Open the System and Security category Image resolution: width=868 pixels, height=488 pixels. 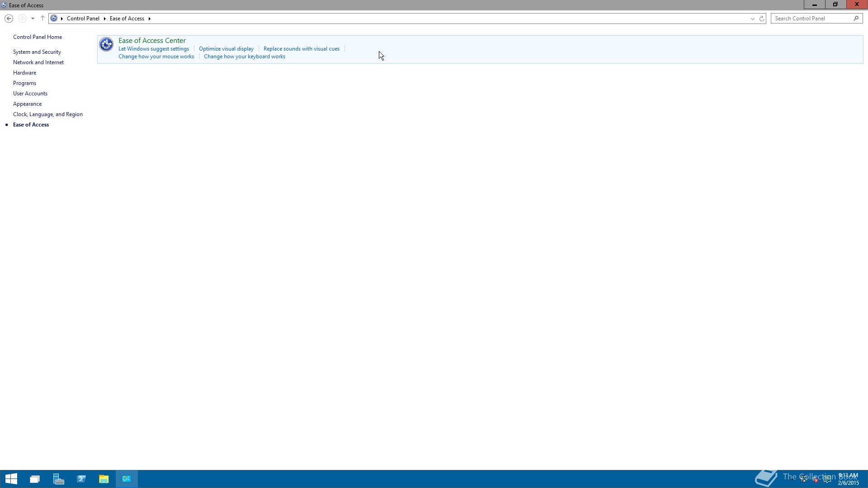point(37,52)
